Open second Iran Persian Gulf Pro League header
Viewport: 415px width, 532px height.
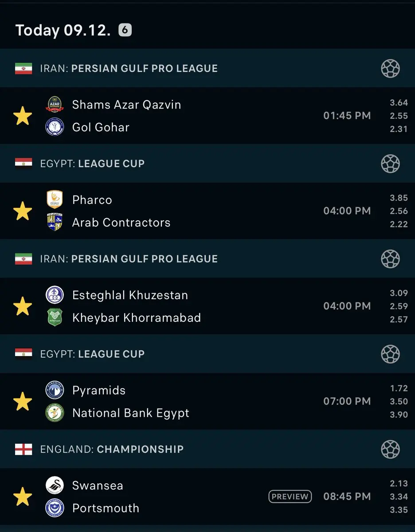click(x=207, y=259)
